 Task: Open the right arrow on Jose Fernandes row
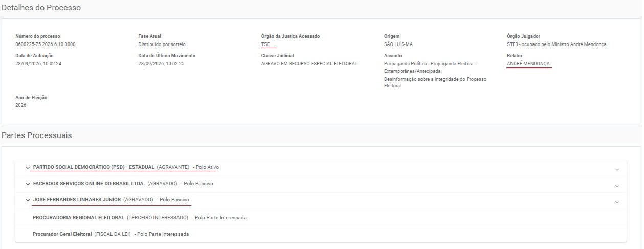click(x=617, y=202)
